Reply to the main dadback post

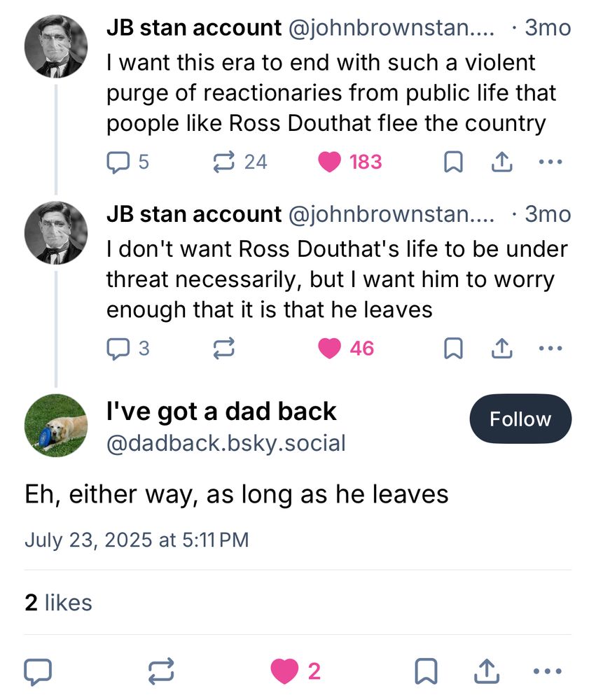click(38, 672)
